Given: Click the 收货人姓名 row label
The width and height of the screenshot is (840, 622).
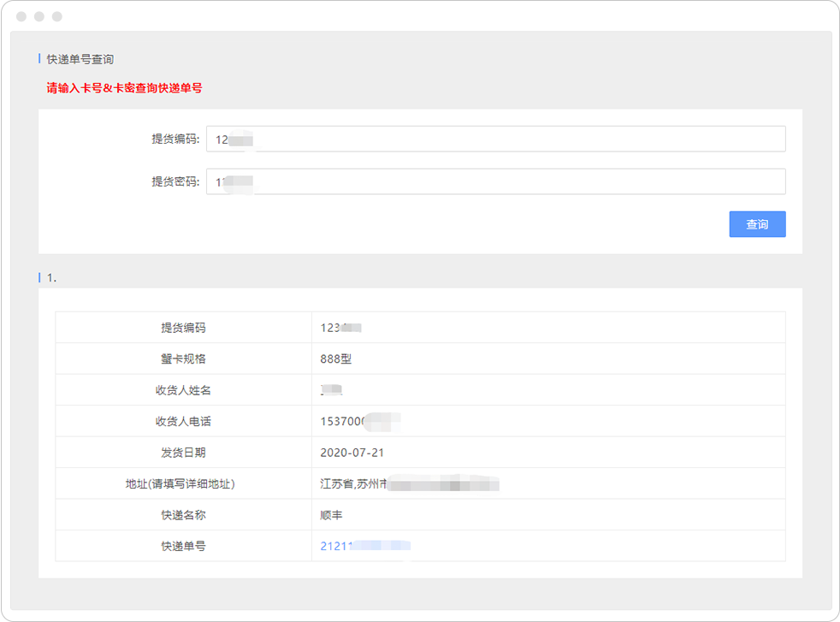Looking at the screenshot, I should [183, 390].
